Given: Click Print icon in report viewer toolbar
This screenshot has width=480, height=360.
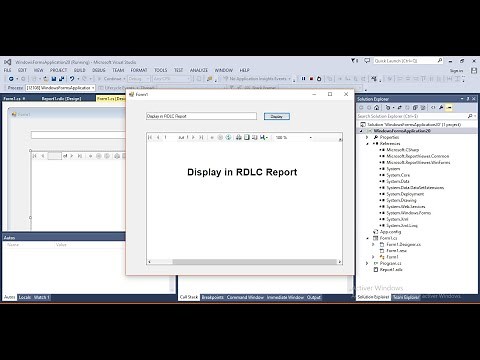Looking at the screenshot, I should click(239, 137).
